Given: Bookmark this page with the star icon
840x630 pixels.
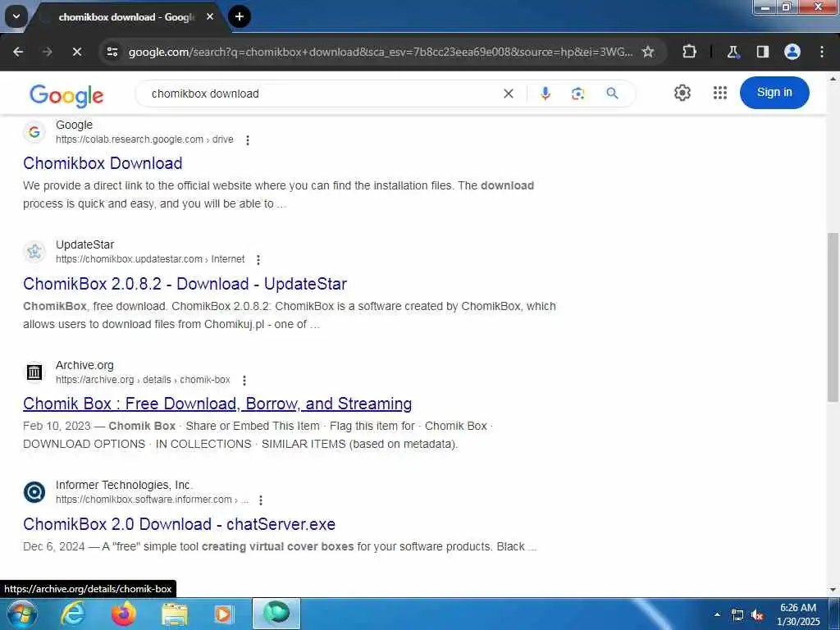Looking at the screenshot, I should tap(648, 52).
